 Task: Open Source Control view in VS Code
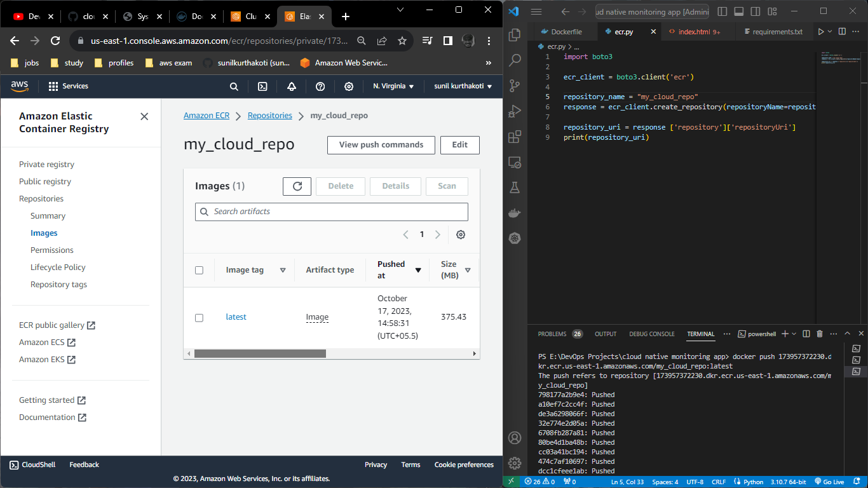click(515, 85)
